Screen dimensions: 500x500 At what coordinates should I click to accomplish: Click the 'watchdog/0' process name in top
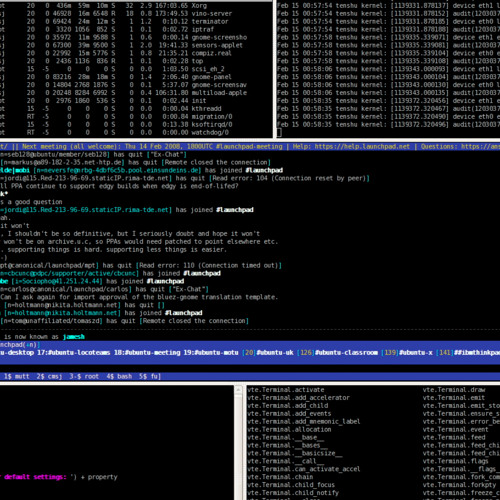click(x=210, y=133)
